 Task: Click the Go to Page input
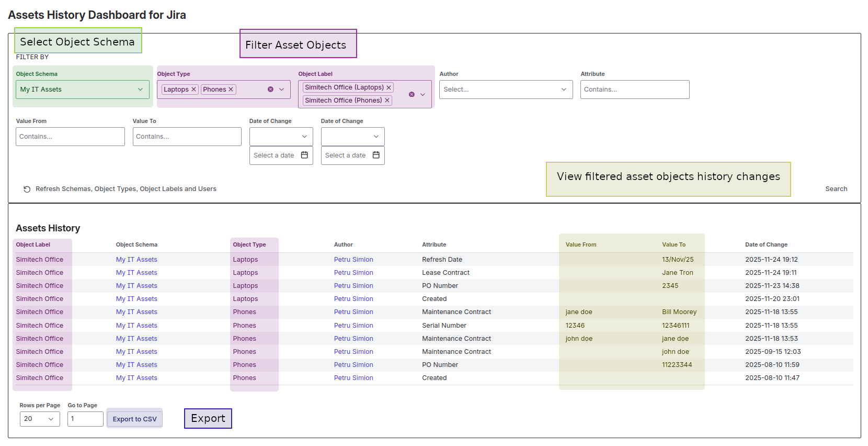[x=85, y=419]
